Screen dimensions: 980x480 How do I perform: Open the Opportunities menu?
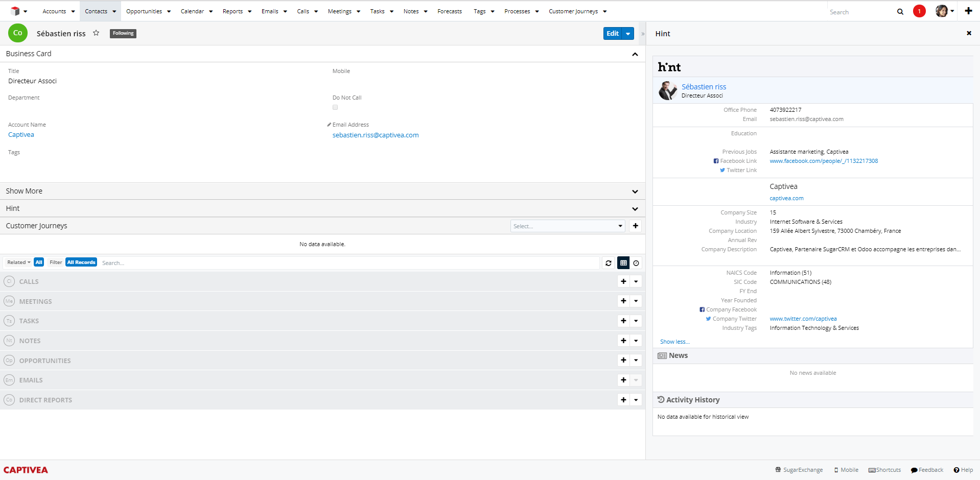(x=144, y=11)
